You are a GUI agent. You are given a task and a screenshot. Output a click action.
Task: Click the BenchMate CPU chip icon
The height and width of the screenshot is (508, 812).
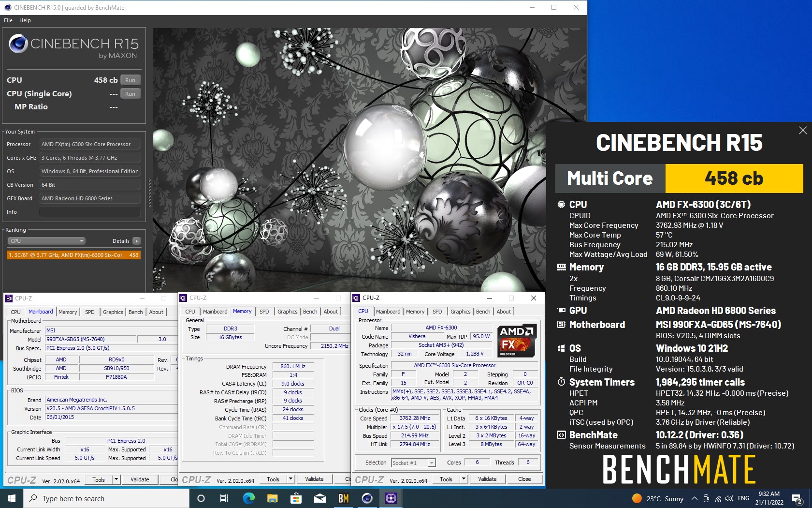561,205
